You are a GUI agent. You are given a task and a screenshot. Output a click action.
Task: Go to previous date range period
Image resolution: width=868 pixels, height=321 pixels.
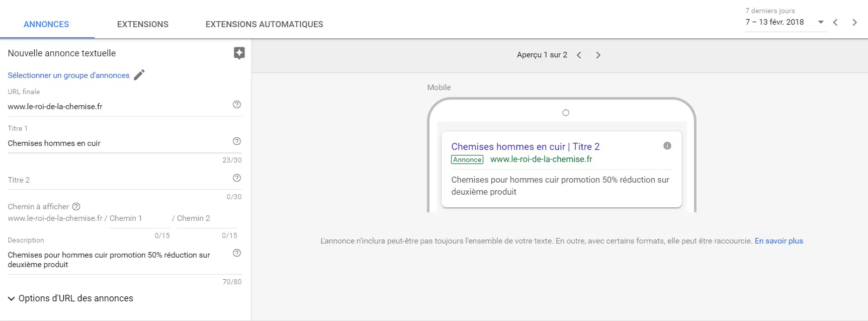(835, 22)
